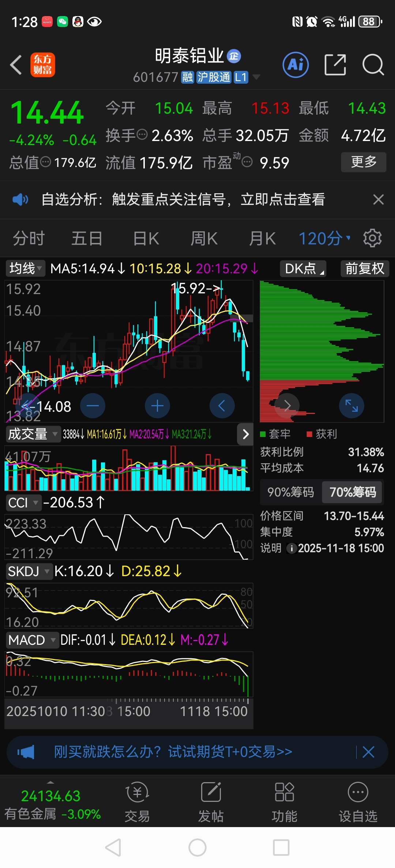The height and width of the screenshot is (868, 395).
Task: Tap the 获利比例 31.38% value
Action: point(366,452)
